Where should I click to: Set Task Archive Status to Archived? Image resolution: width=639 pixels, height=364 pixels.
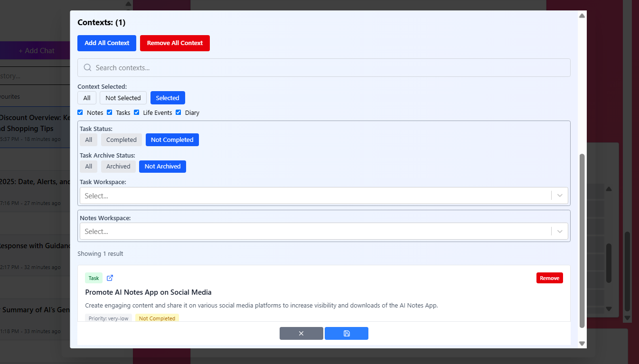click(118, 166)
